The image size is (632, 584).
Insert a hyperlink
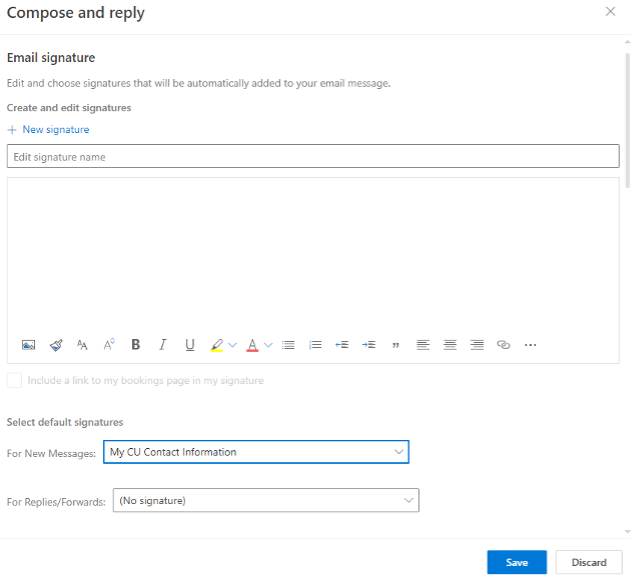pyautogui.click(x=503, y=345)
